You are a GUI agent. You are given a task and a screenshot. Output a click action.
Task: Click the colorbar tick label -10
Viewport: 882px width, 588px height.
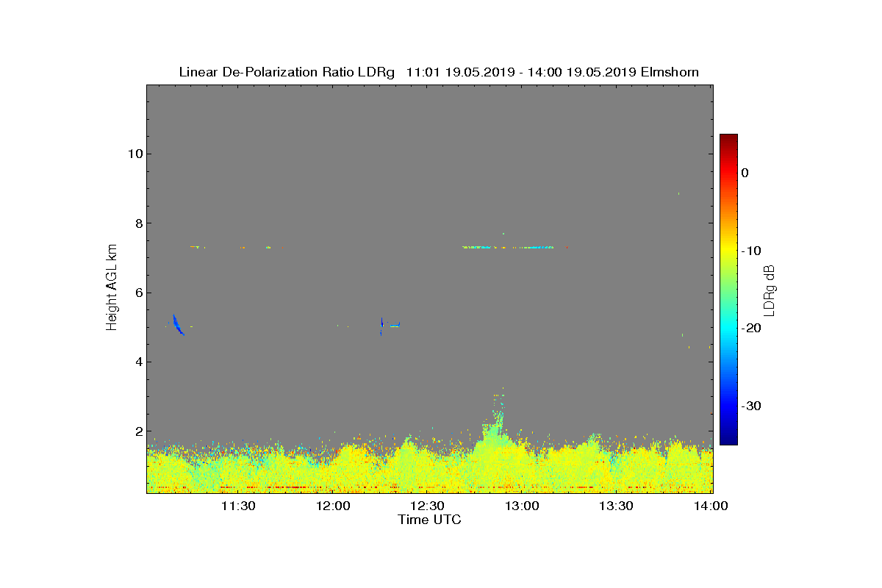click(x=750, y=251)
